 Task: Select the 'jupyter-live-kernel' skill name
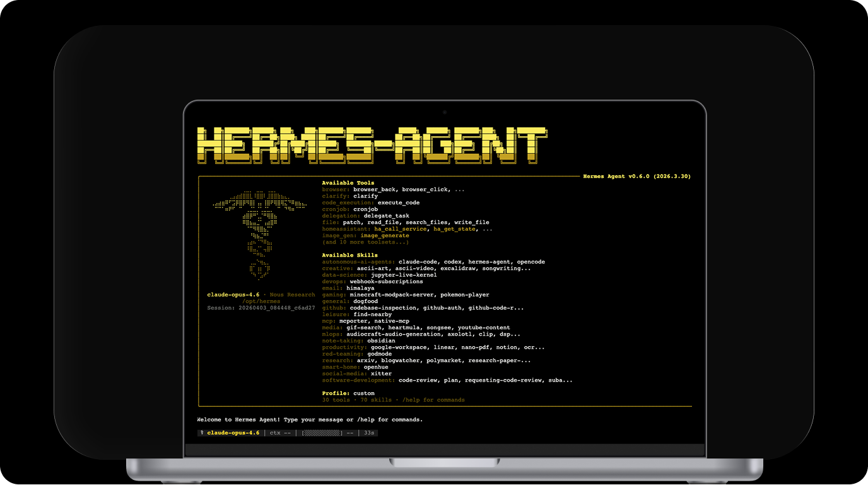pyautogui.click(x=404, y=275)
